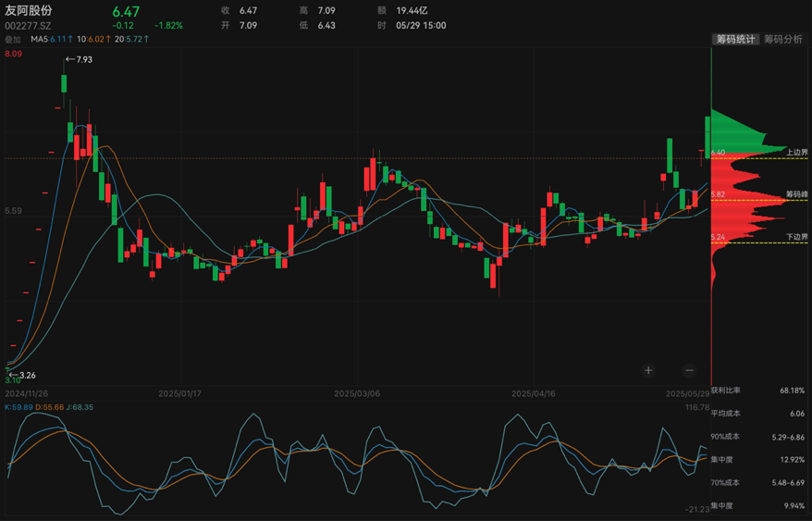Image resolution: width=812 pixels, height=521 pixels.
Task: Click the 获利比率 value 68.18%
Action: click(793, 390)
